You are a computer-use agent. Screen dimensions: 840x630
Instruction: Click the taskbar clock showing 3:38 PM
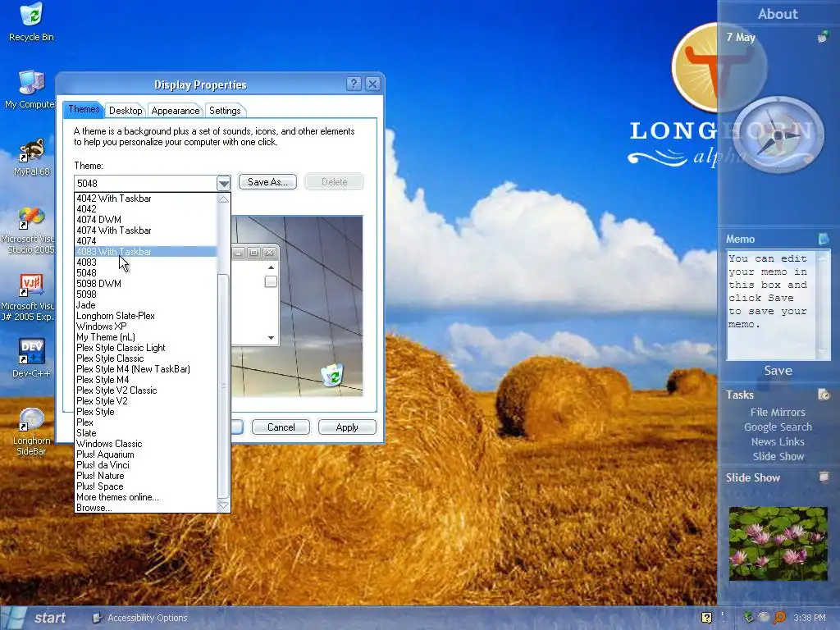[x=810, y=618]
